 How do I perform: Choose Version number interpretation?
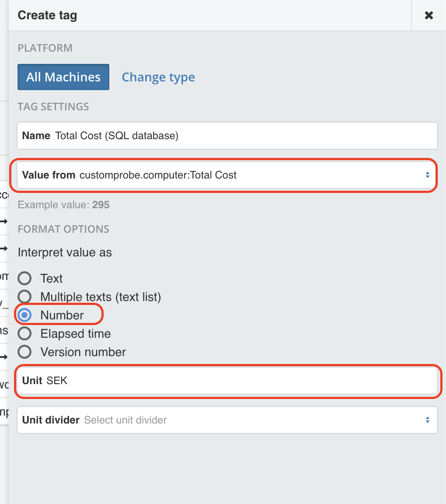click(x=25, y=352)
